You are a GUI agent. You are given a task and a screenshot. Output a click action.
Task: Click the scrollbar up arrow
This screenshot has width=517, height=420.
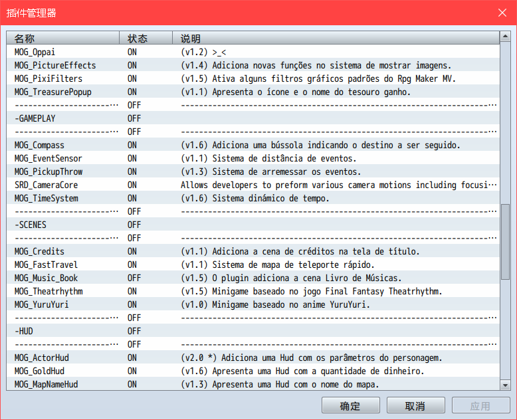click(505, 37)
